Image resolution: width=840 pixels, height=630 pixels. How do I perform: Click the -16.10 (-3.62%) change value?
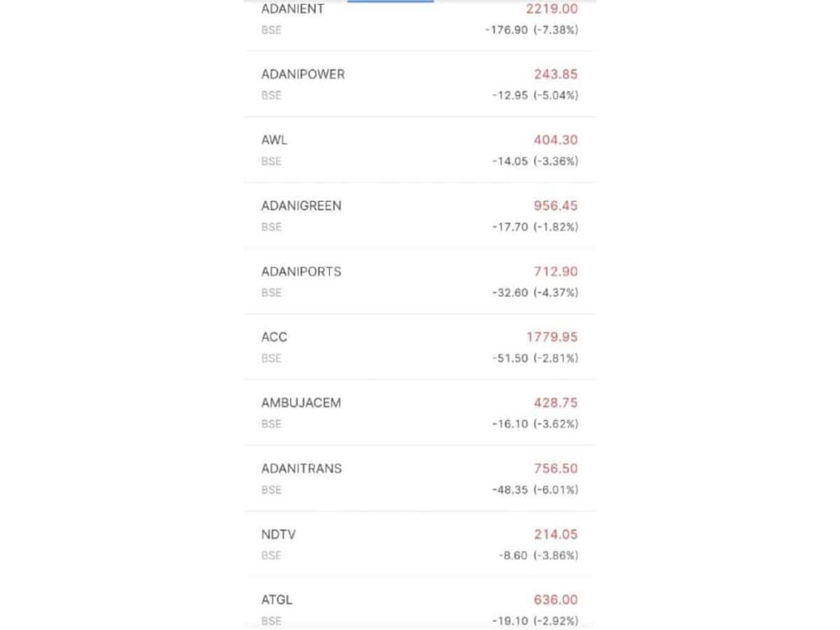click(x=535, y=424)
